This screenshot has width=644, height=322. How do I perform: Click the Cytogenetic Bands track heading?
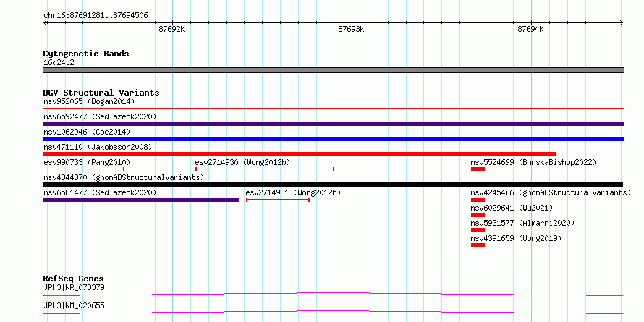point(86,54)
